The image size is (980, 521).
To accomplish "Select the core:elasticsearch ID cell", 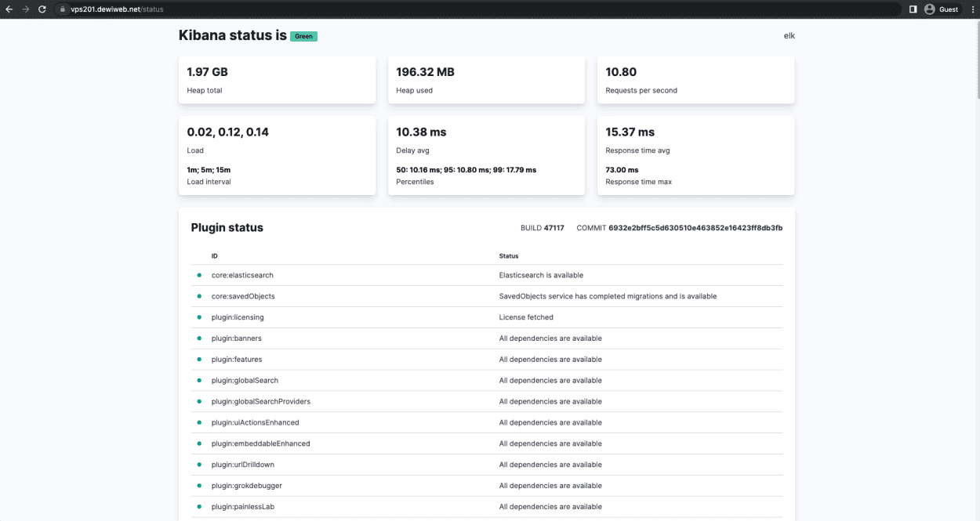I will [x=242, y=275].
